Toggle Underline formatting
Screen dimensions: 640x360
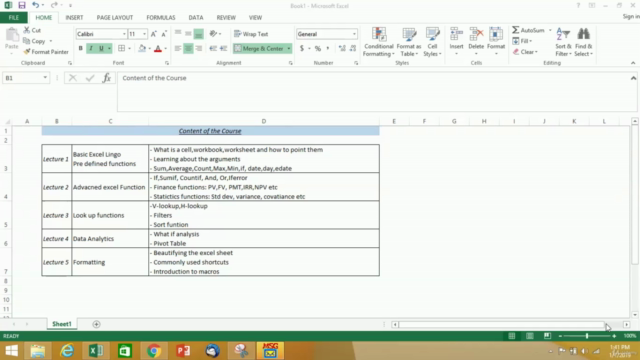[101, 48]
